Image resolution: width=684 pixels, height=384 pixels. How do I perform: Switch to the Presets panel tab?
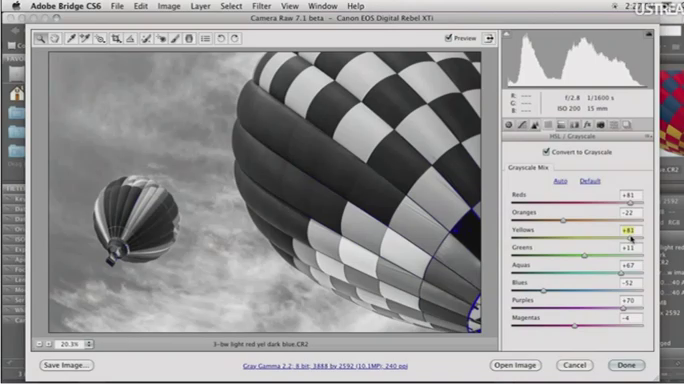click(613, 125)
